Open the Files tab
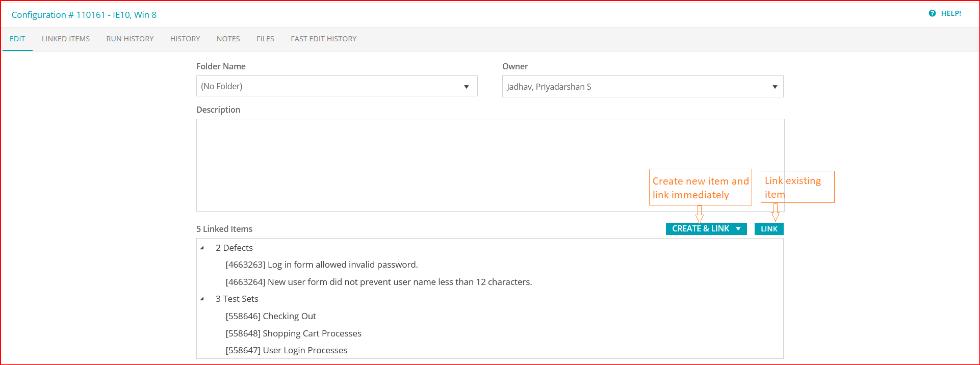Screen dimensions: 980x365 pyautogui.click(x=265, y=39)
